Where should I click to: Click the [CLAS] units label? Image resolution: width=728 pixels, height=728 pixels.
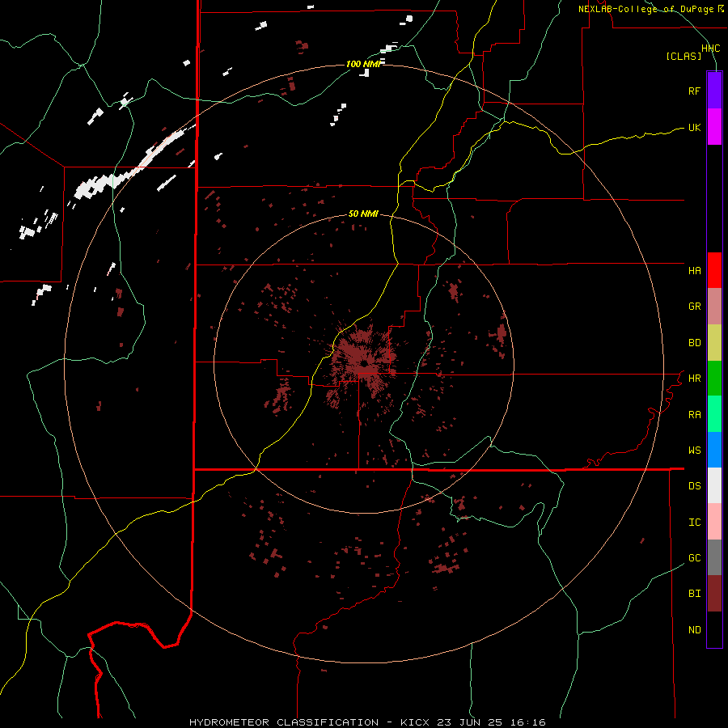[x=684, y=56]
